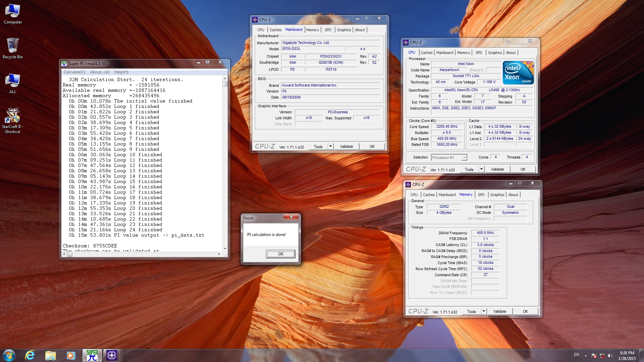
Task: Click the Mainboard CPU-Z window title icon
Action: (255, 20)
